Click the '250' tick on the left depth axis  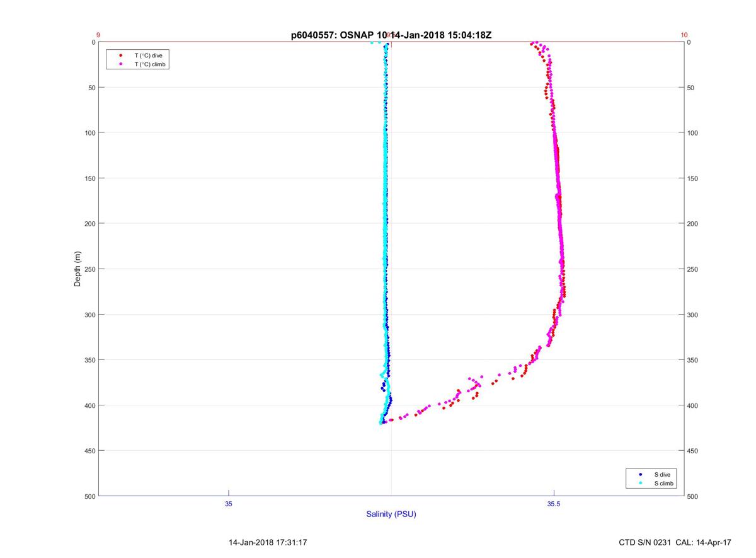tap(89, 269)
